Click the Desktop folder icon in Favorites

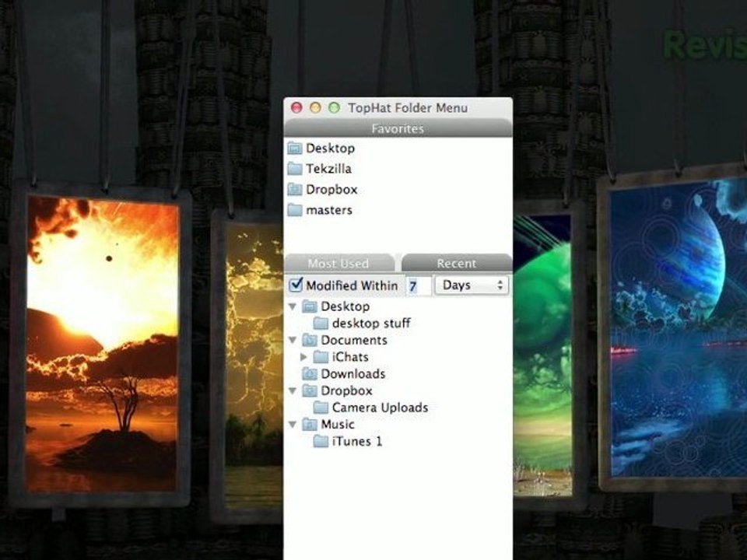295,149
